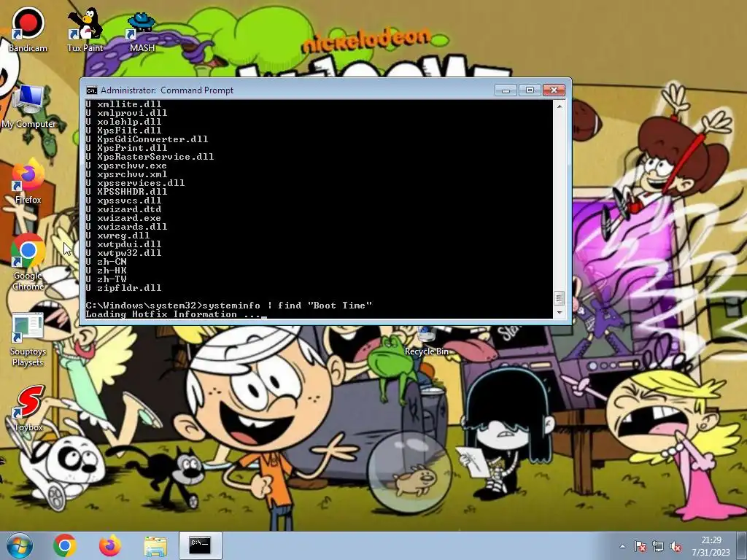Click the xpsrchvw.exe line
The image size is (747, 560).
[x=127, y=166]
